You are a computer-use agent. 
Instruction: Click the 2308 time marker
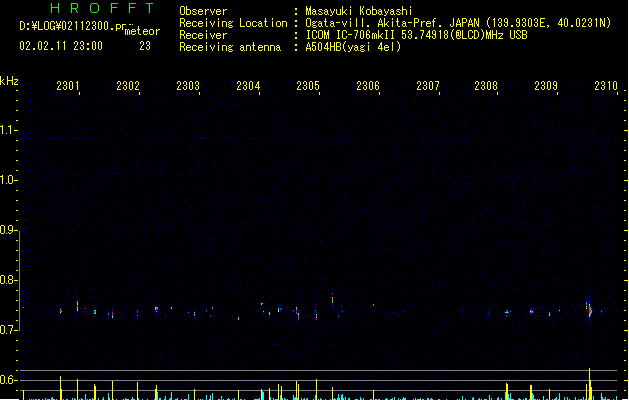[x=486, y=86]
